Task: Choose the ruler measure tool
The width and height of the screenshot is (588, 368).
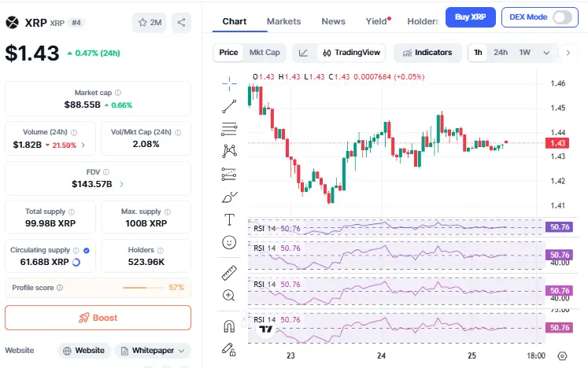Action: 229,273
